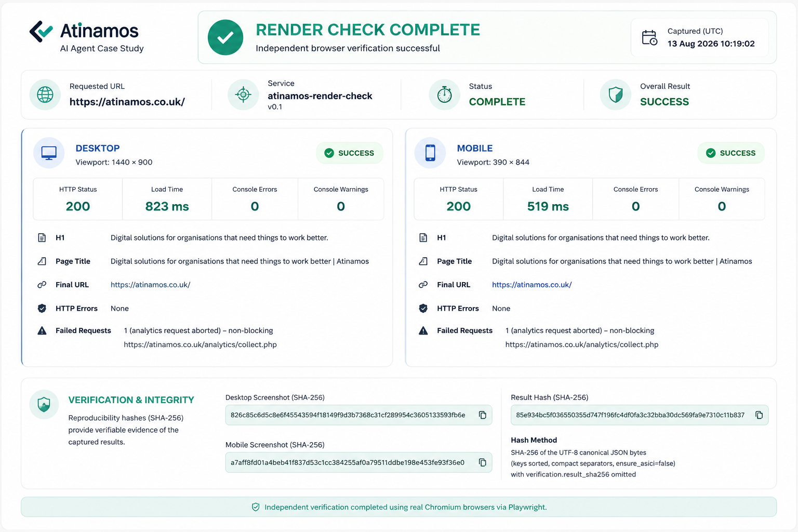798x532 pixels.
Task: Click the crosshair target icon beside Service
Action: pos(243,95)
